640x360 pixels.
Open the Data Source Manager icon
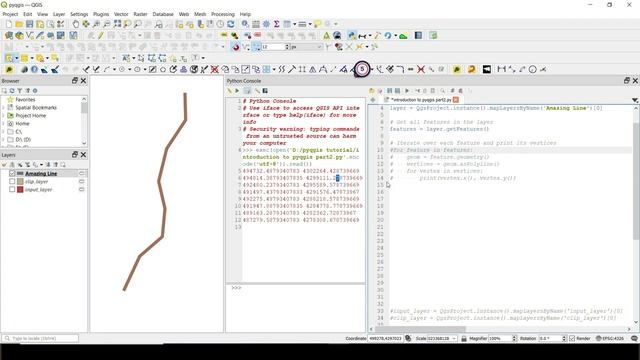[9, 36]
